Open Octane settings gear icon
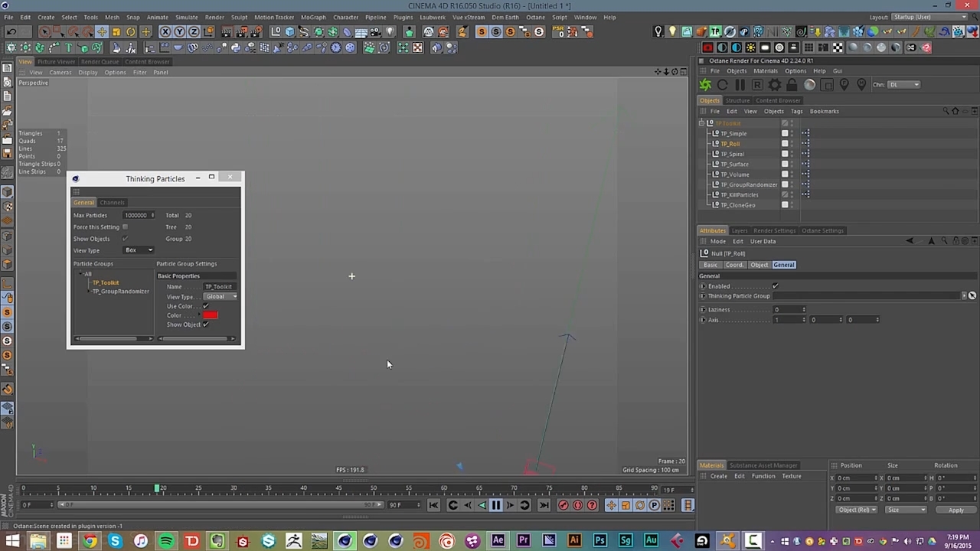Image resolution: width=980 pixels, height=551 pixels. [775, 85]
